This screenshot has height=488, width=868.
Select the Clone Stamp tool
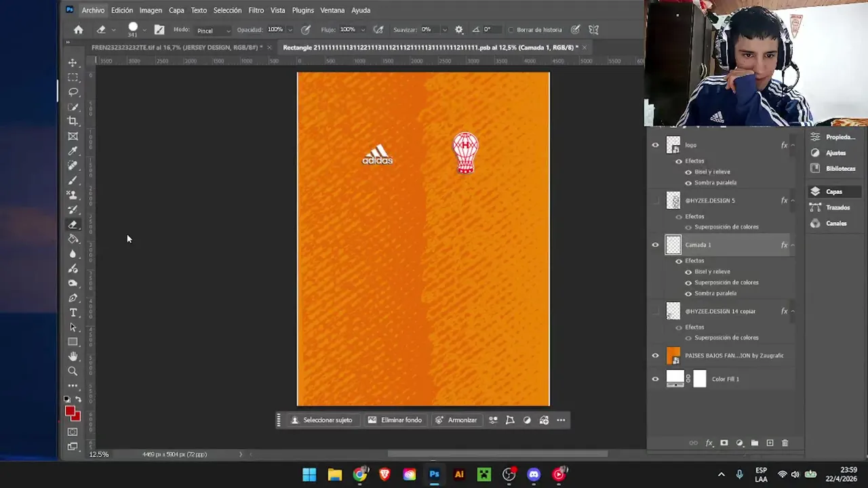pos(73,195)
